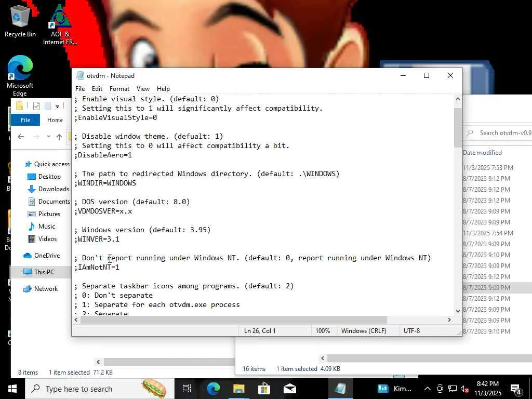Click scroll-left arrow in back Explorer window
The width and height of the screenshot is (532, 399).
tap(98, 362)
